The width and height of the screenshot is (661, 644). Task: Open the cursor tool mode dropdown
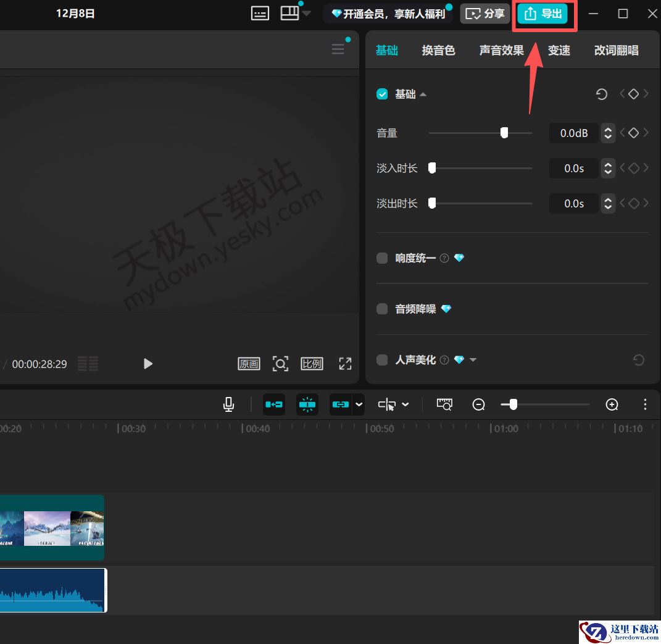(404, 404)
